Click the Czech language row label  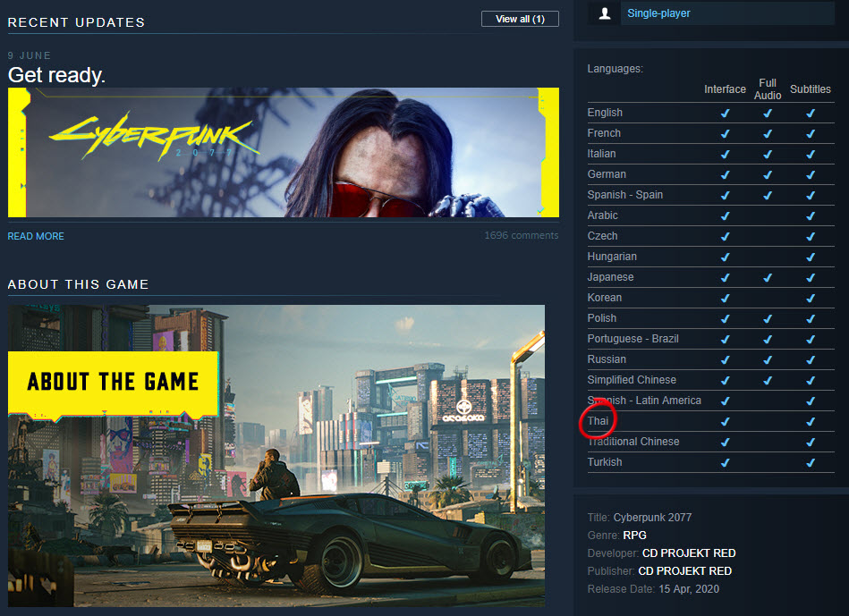pyautogui.click(x=602, y=236)
